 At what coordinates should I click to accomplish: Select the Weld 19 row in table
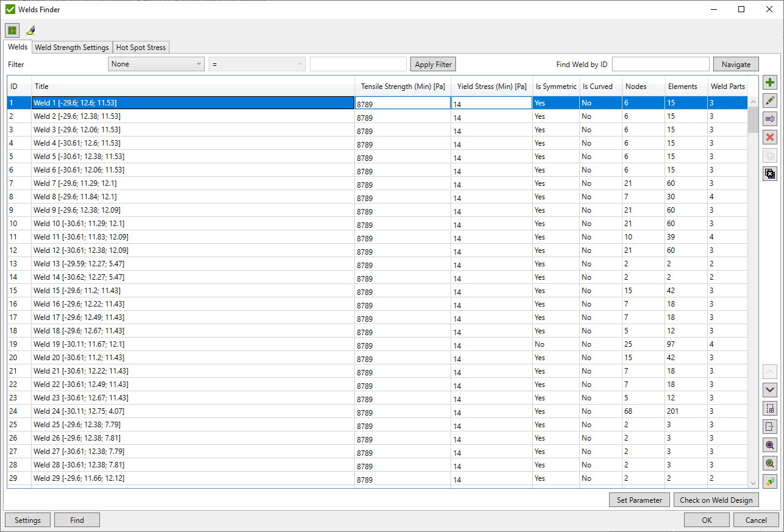[x=183, y=344]
